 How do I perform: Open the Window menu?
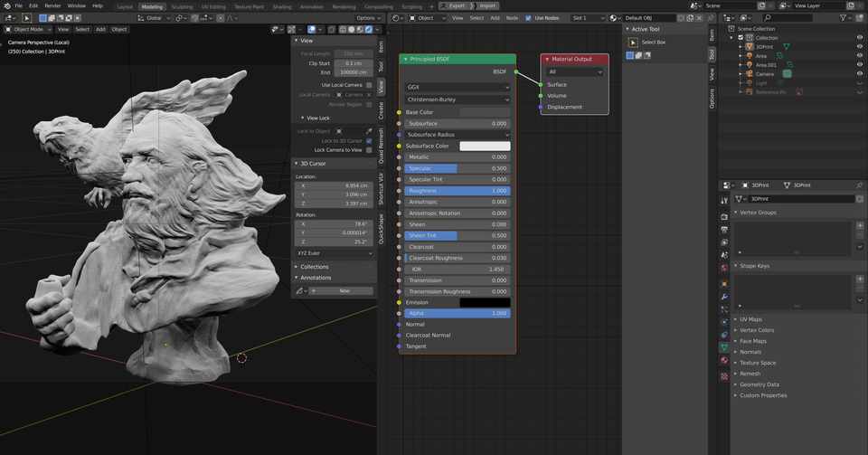(76, 5)
